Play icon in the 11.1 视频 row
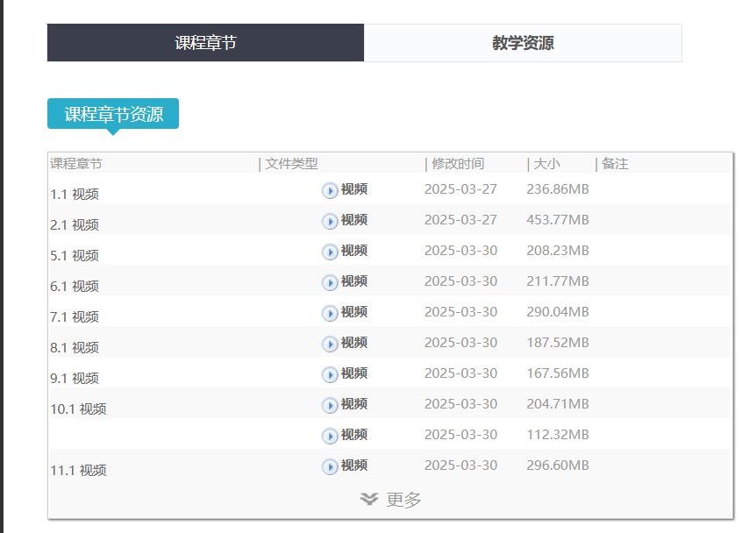756x533 pixels. [x=330, y=467]
